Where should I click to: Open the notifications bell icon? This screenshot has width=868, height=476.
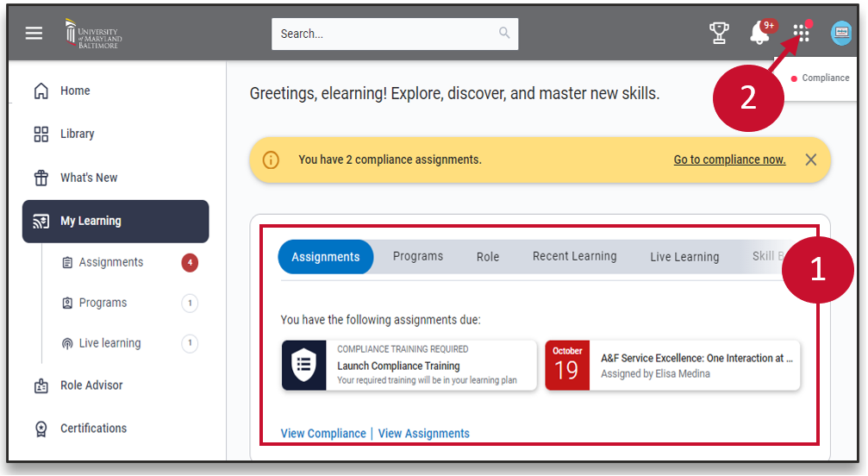(759, 34)
